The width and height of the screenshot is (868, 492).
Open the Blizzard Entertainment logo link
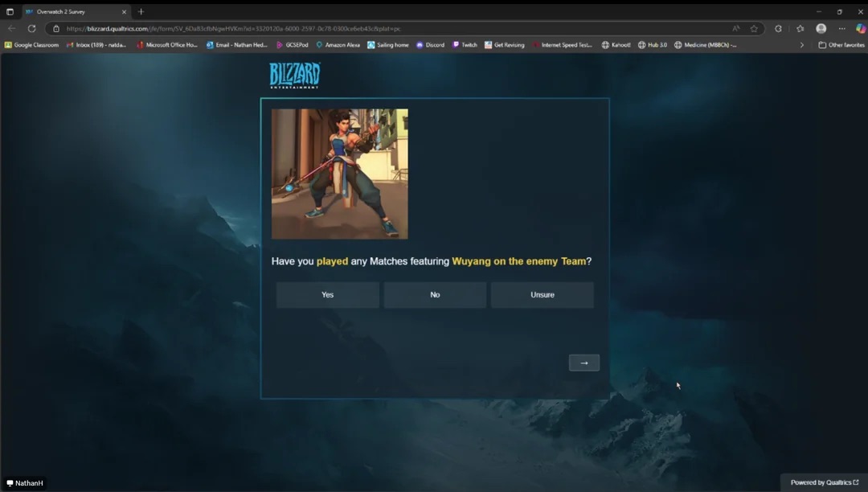pyautogui.click(x=294, y=76)
